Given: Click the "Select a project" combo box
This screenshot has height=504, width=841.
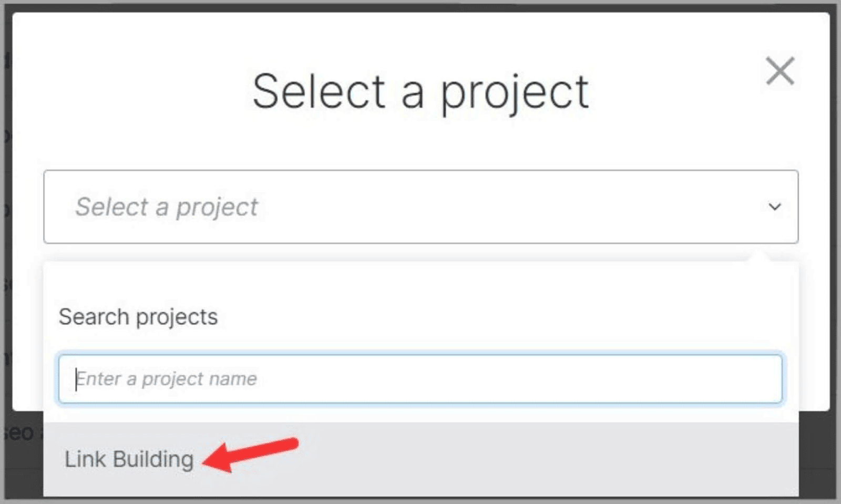Looking at the screenshot, I should [420, 207].
